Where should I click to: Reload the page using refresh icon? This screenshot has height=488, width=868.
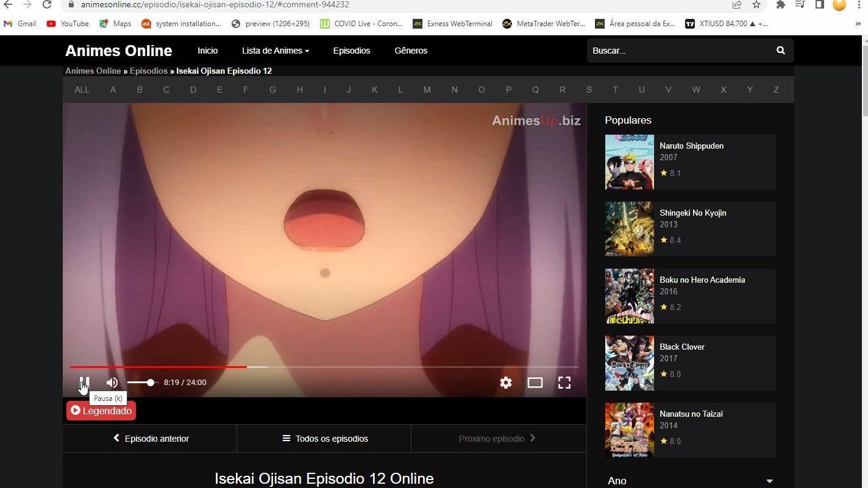[x=47, y=5]
